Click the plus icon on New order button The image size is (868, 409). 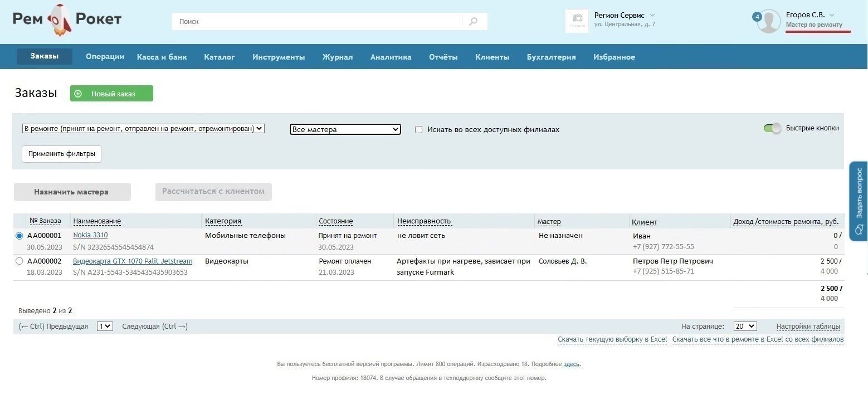[x=78, y=94]
